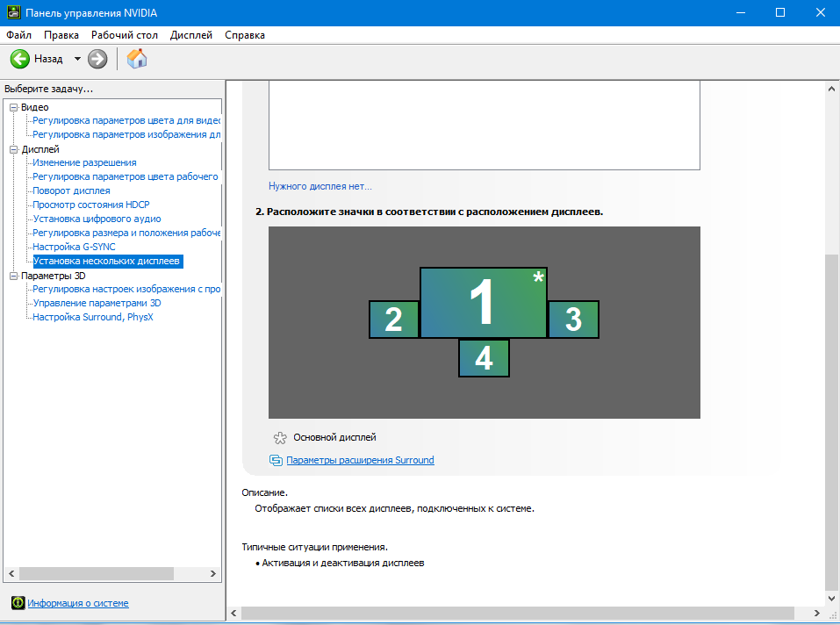Select display 4 icon in layout
This screenshot has height=625, width=840.
[x=484, y=358]
